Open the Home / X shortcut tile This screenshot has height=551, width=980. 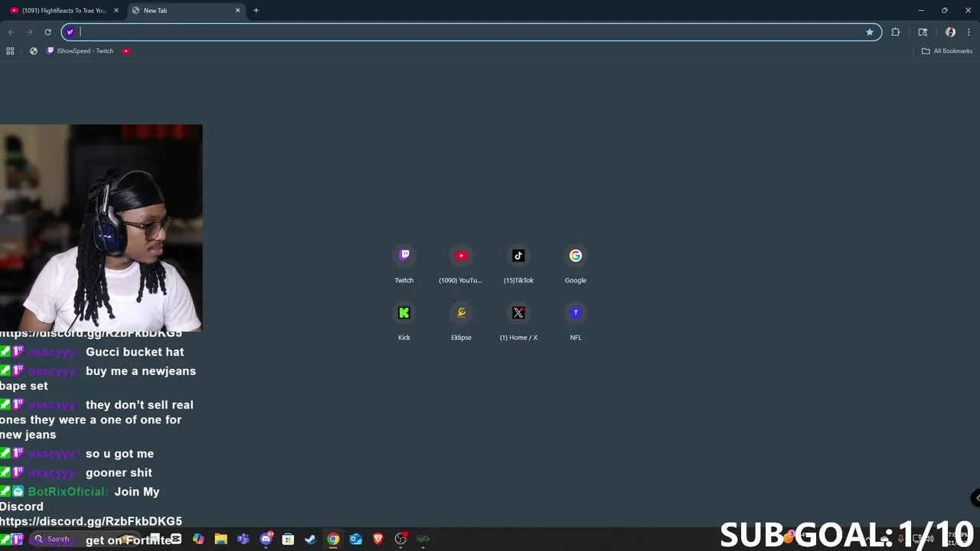(x=518, y=321)
